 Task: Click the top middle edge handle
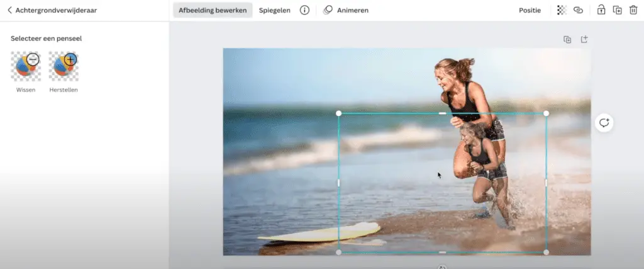coord(442,113)
